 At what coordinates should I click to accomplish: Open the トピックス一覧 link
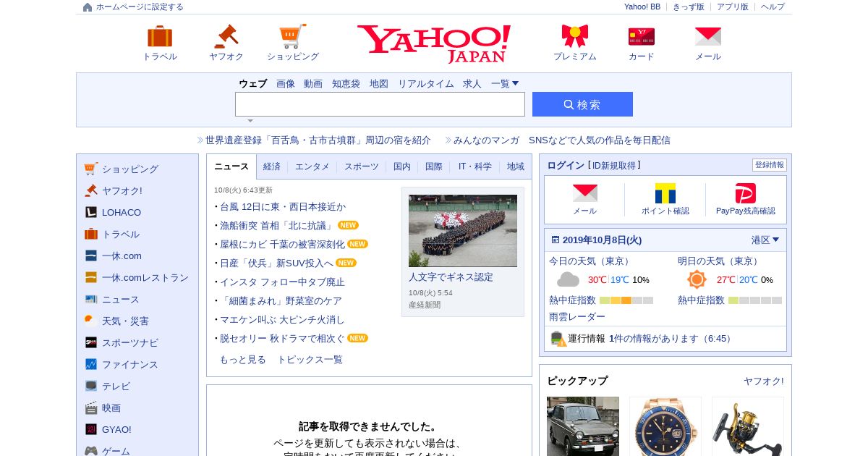310,360
